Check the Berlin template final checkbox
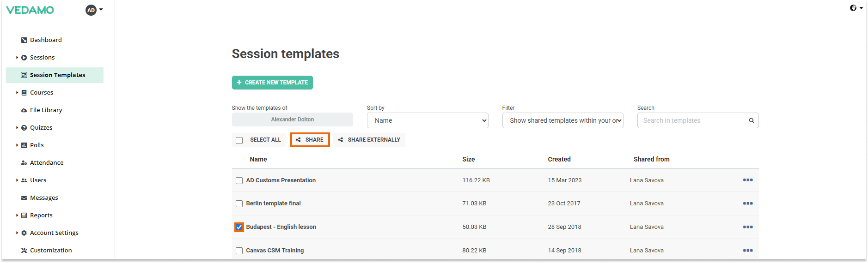The image size is (868, 263). pos(239,203)
